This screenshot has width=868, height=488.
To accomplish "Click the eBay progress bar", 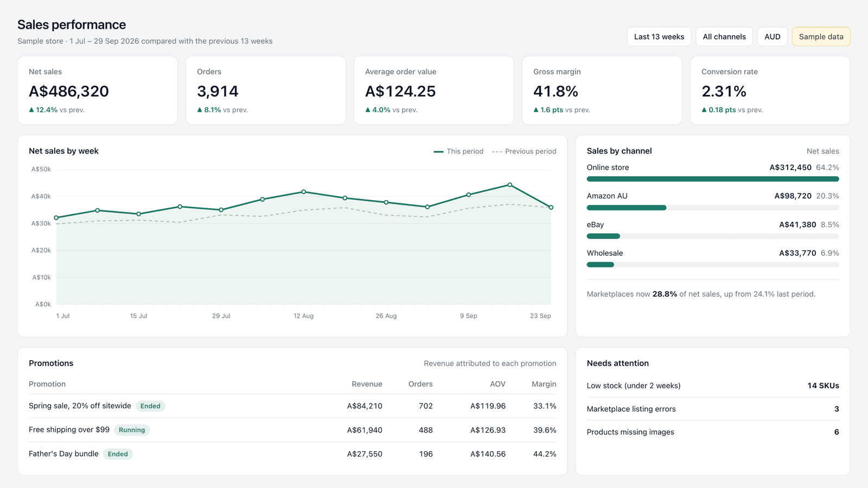I will tap(713, 236).
